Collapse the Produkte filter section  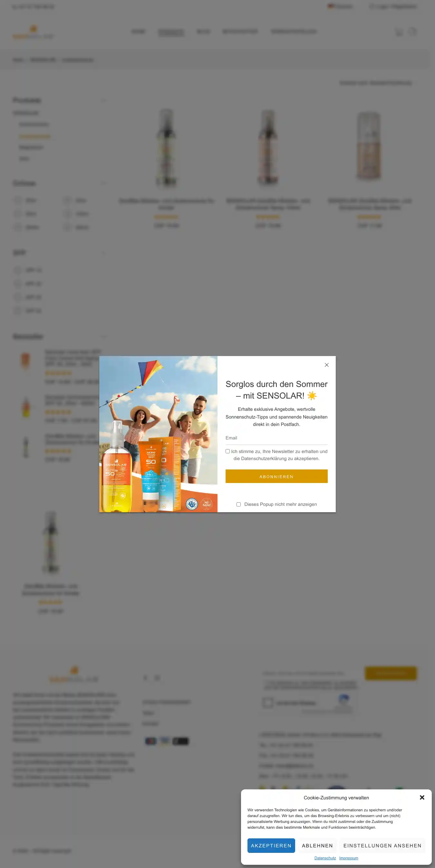pyautogui.click(x=103, y=101)
